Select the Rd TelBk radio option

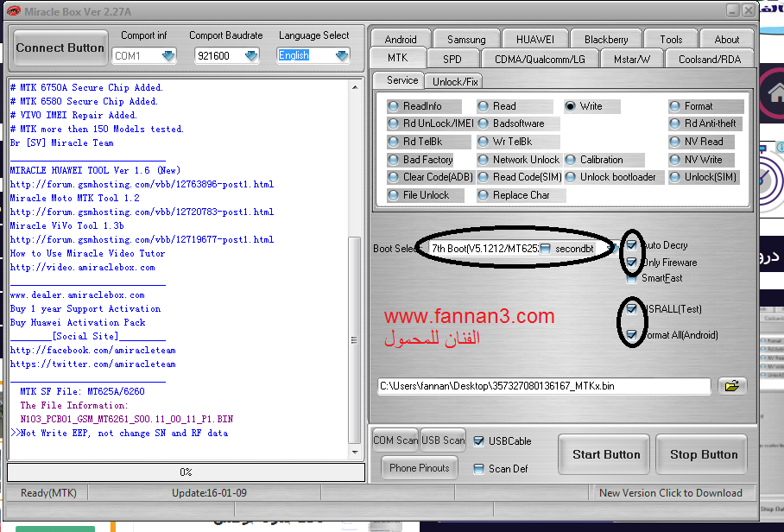[x=394, y=142]
